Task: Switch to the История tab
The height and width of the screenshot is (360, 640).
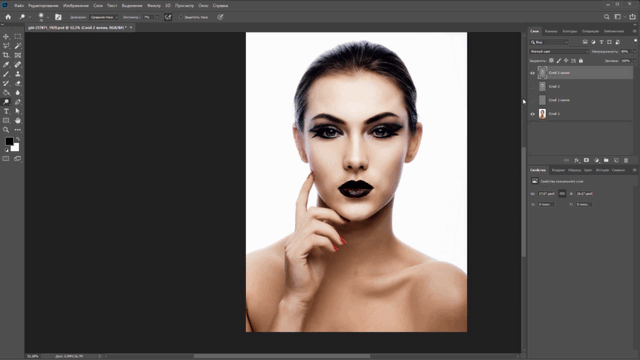Action: click(602, 170)
